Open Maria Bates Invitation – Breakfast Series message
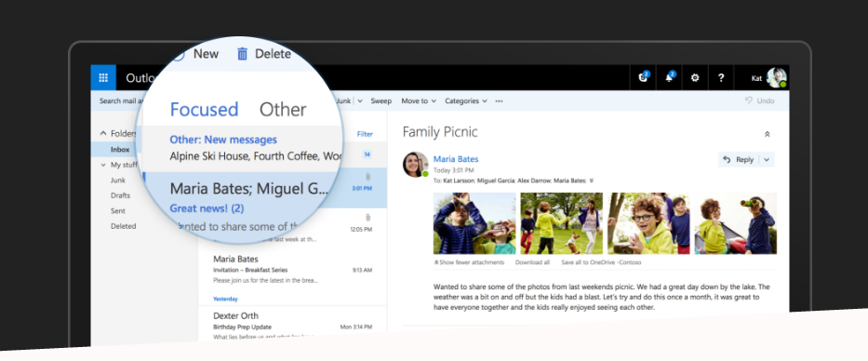Image resolution: width=868 pixels, height=361 pixels. [292, 270]
